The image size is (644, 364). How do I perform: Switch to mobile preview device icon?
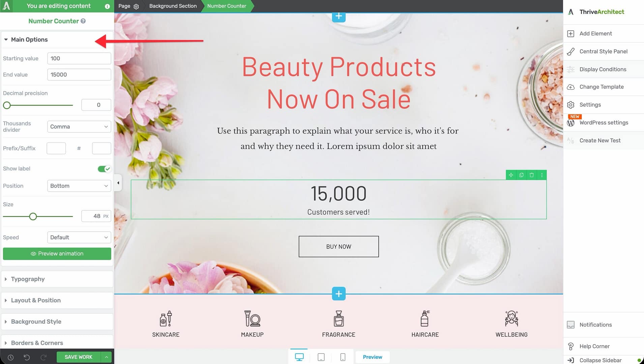[x=343, y=357]
